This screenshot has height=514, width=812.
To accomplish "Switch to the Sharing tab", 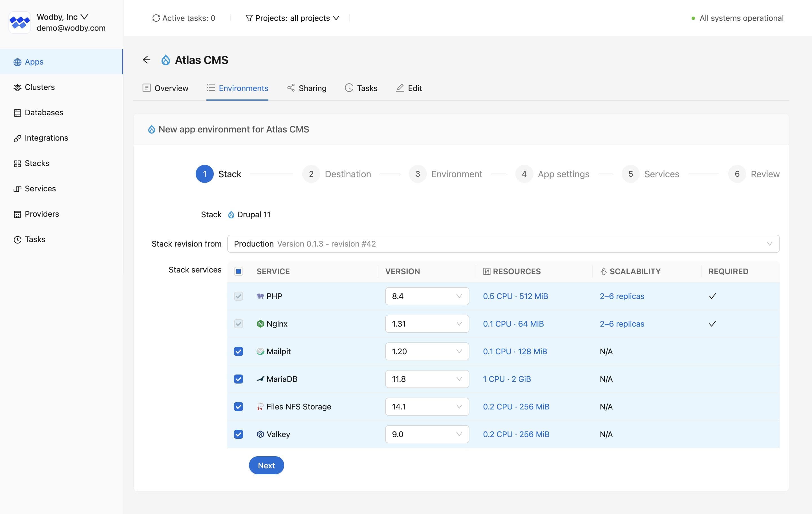I will 306,88.
